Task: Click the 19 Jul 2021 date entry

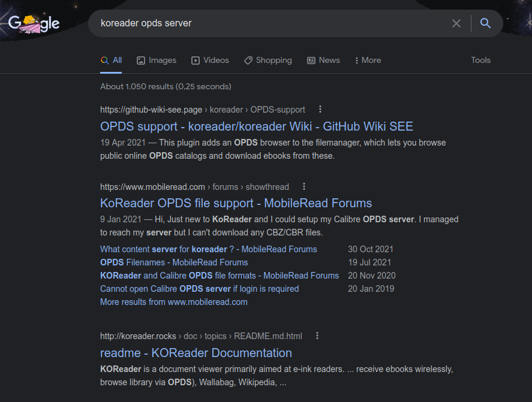Action: coord(369,262)
